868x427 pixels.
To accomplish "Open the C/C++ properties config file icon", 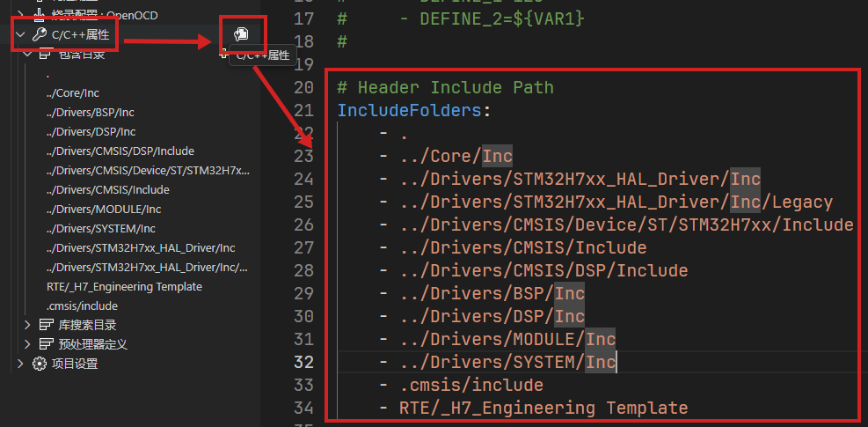I will tap(241, 34).
